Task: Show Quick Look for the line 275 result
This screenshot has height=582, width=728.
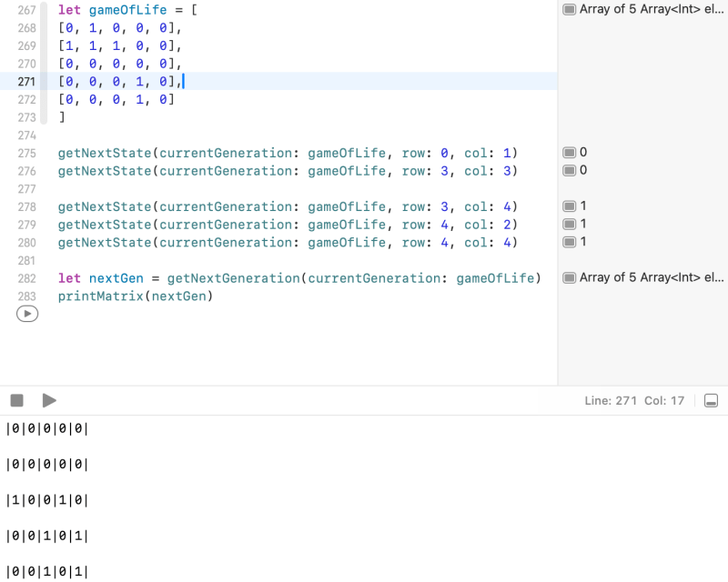Action: pos(570,153)
